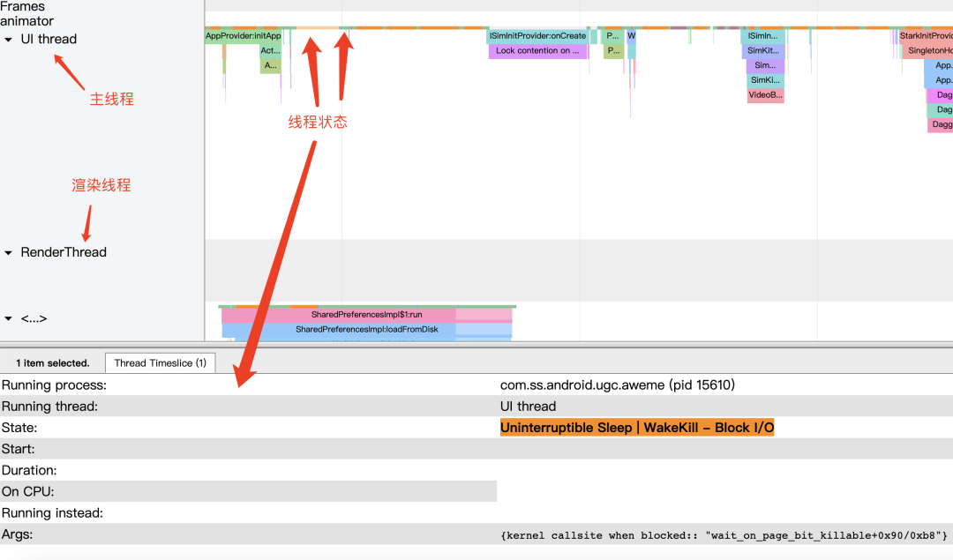Click the process name com.ss.android.ugc.aweme

582,385
